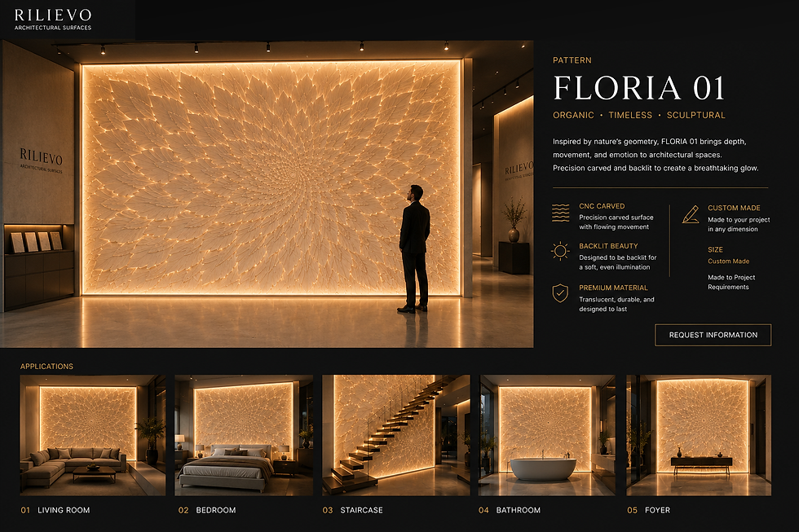Click the 'Inspired by nature's geometry' description paragraph
Image resolution: width=799 pixels, height=532 pixels.
[656, 155]
